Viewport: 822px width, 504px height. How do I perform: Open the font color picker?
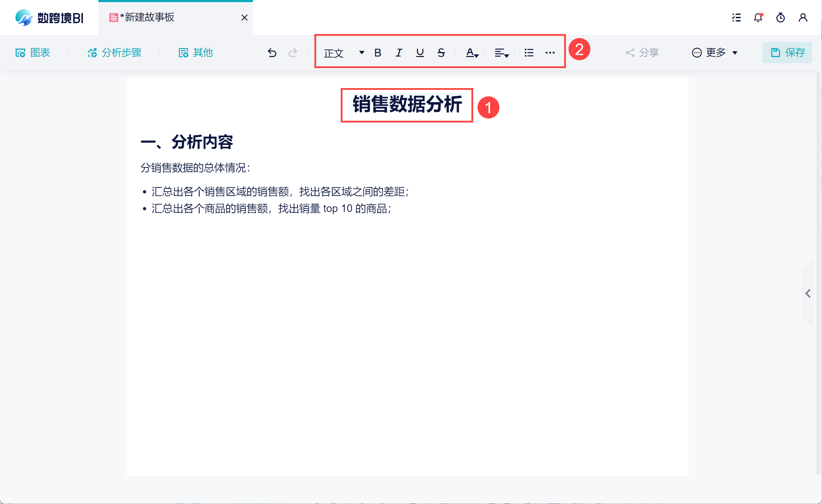tap(472, 53)
